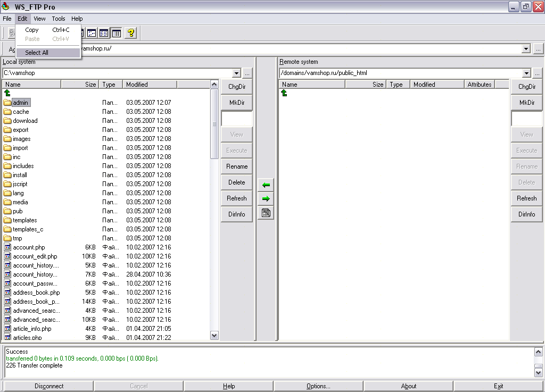Choose Copy from the Edit menu

pyautogui.click(x=48, y=30)
